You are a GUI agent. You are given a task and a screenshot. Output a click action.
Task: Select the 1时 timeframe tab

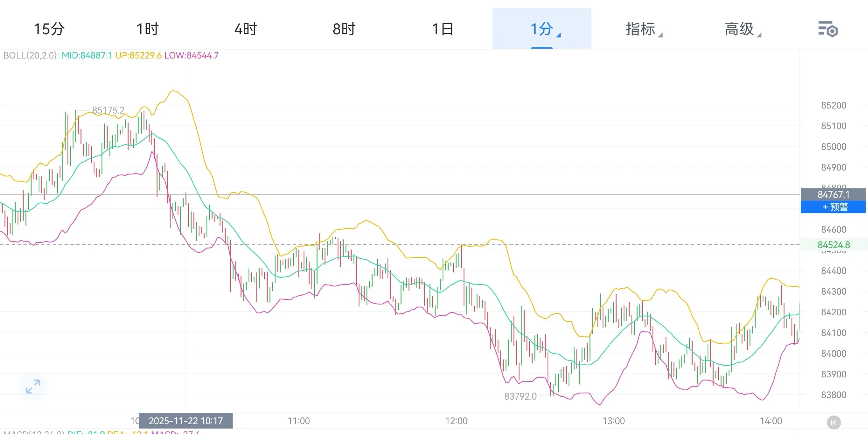click(x=148, y=29)
